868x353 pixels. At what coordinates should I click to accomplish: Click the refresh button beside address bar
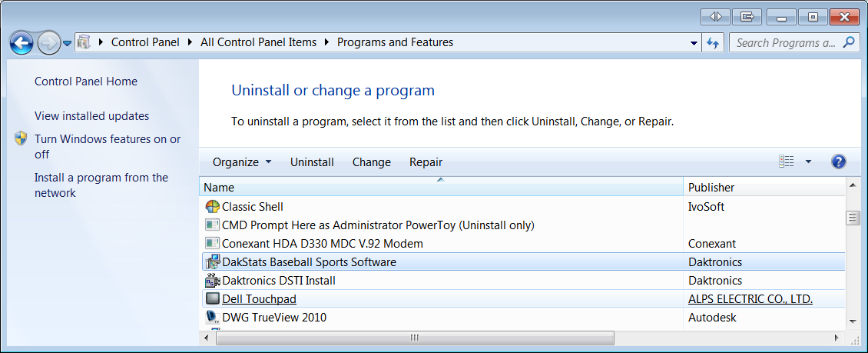pyautogui.click(x=714, y=43)
